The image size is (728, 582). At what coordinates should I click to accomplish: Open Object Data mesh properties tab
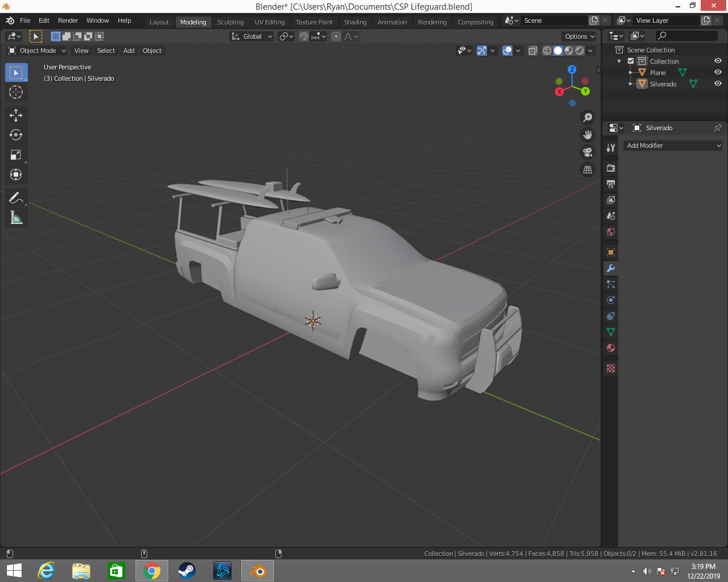(x=611, y=332)
